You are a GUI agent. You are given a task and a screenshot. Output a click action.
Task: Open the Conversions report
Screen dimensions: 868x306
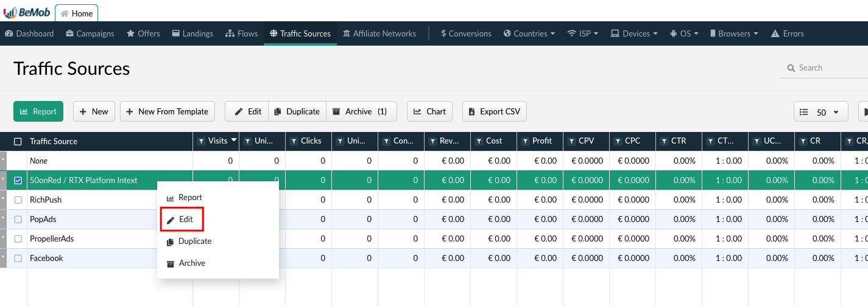[x=466, y=33]
